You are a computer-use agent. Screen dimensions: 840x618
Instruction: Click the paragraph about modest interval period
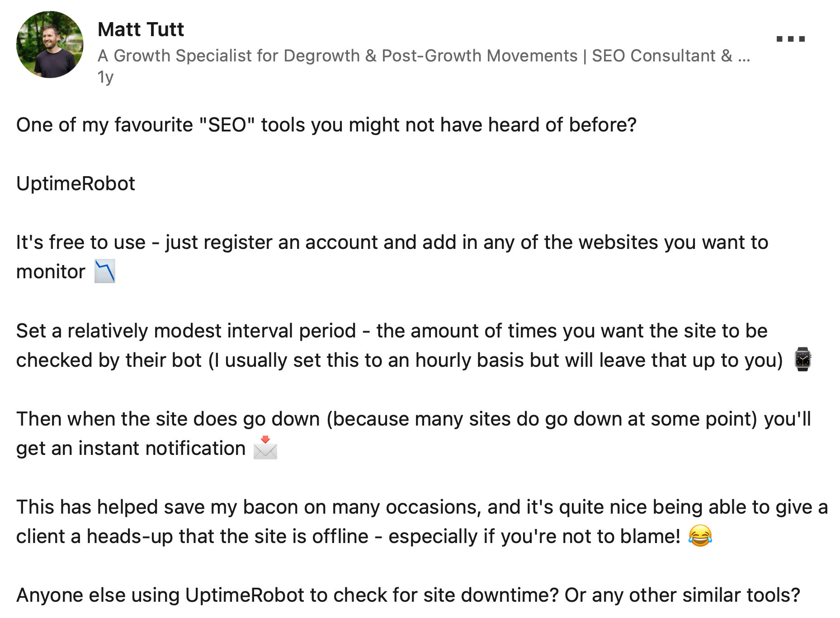click(x=414, y=345)
